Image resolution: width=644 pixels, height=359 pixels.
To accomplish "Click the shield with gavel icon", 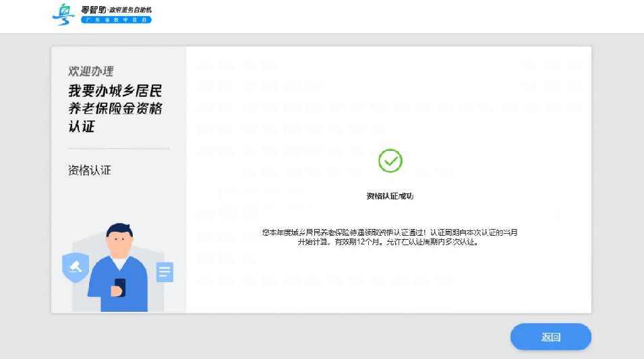I will click(x=75, y=267).
